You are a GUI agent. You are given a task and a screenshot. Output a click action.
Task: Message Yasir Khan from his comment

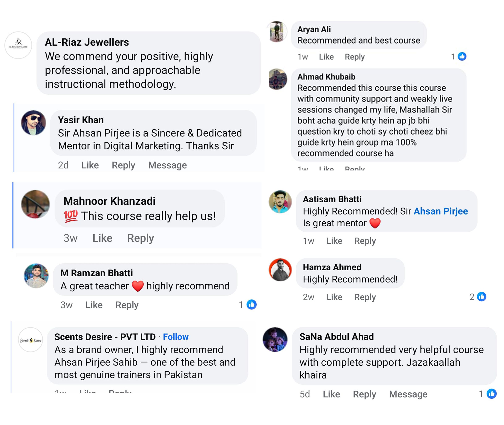point(167,165)
